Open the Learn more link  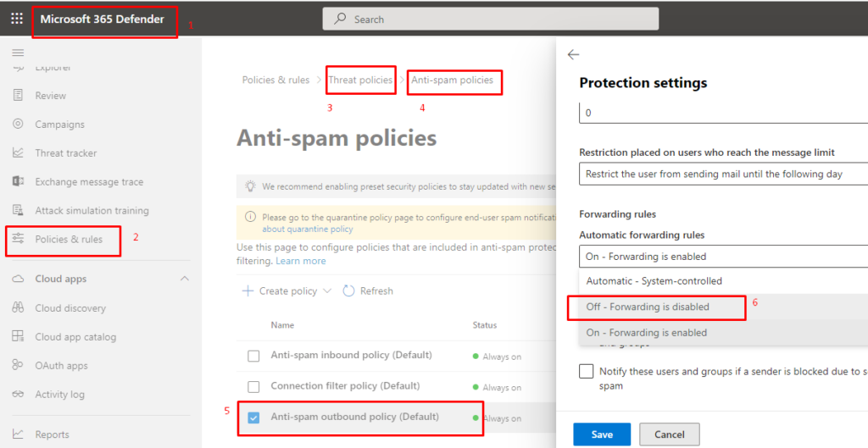tap(301, 261)
